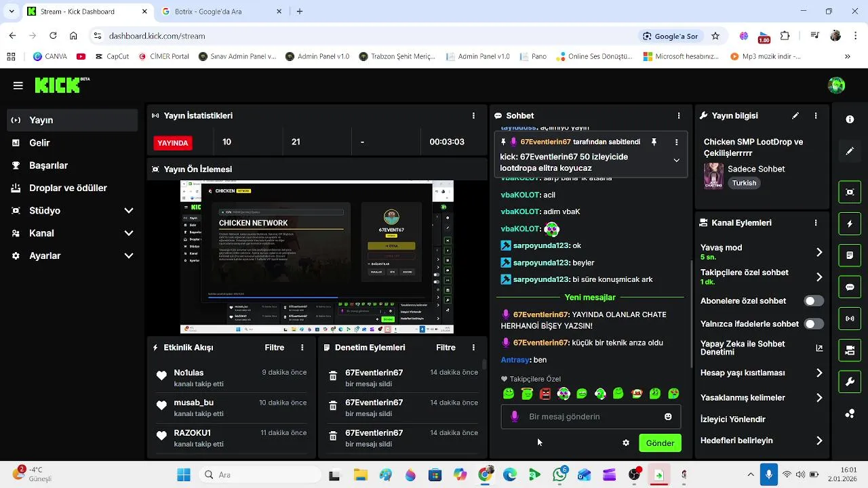Expand the Kanal sidebar section
The image size is (868, 488).
point(129,233)
